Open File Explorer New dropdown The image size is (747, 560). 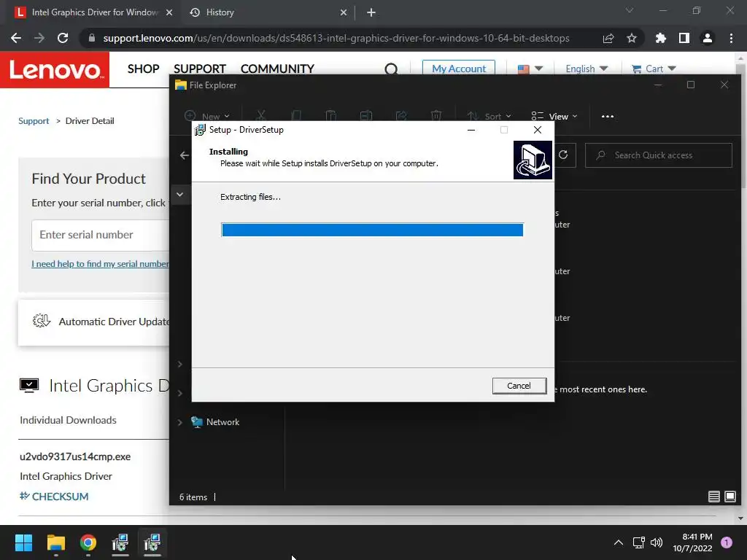click(x=206, y=116)
